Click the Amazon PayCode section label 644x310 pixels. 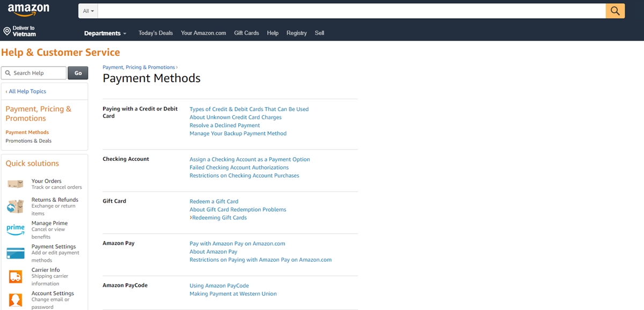point(125,285)
